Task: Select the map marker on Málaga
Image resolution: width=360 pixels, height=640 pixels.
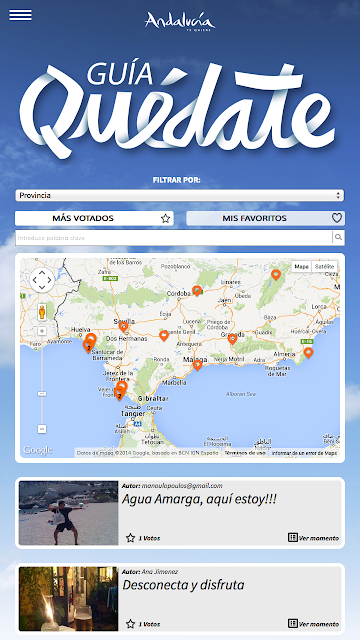Action: pos(198,365)
